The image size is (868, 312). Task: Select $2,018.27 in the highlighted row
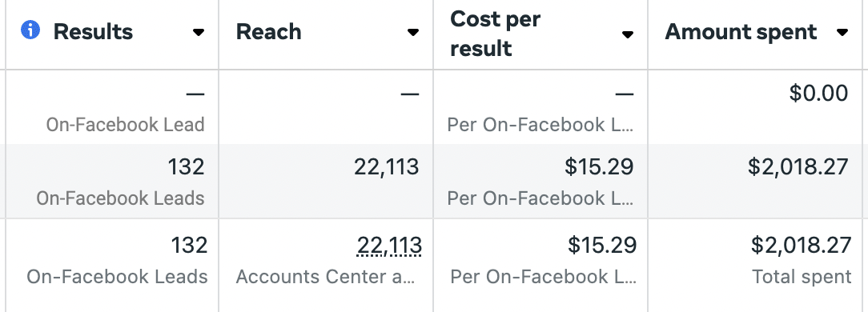[798, 166]
